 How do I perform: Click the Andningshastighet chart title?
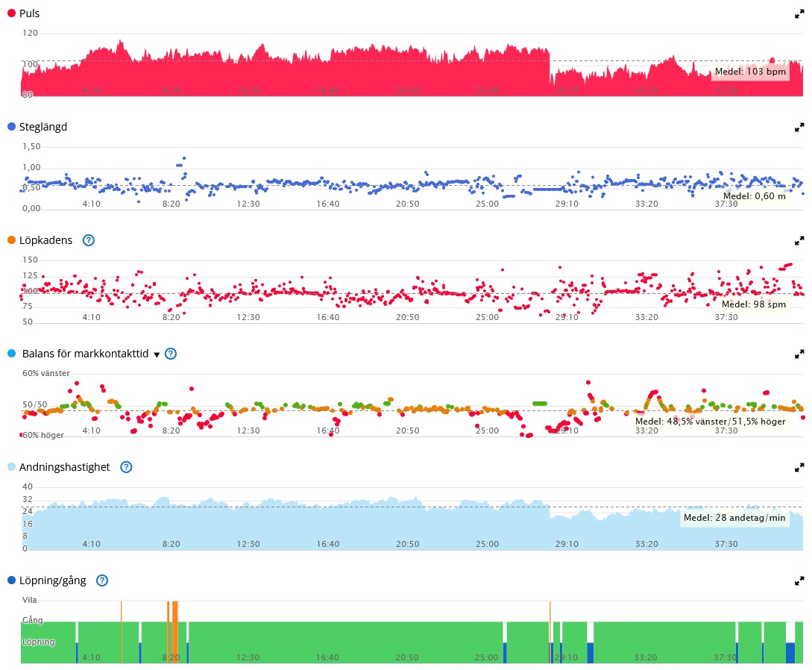click(64, 467)
